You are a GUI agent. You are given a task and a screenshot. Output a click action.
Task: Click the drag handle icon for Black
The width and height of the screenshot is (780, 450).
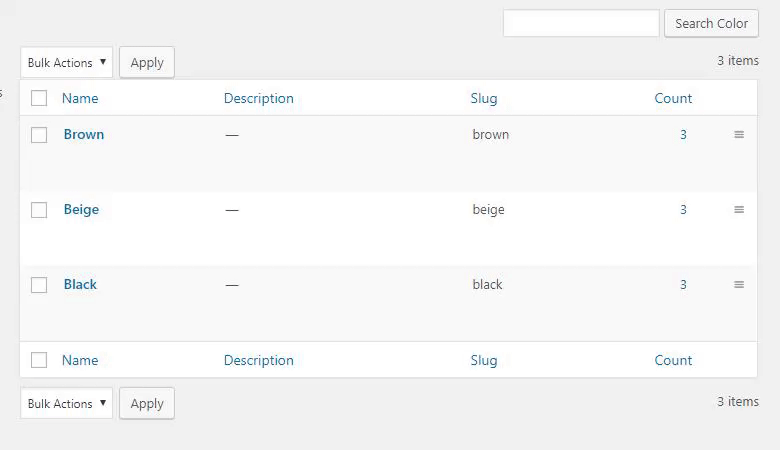pyautogui.click(x=739, y=285)
